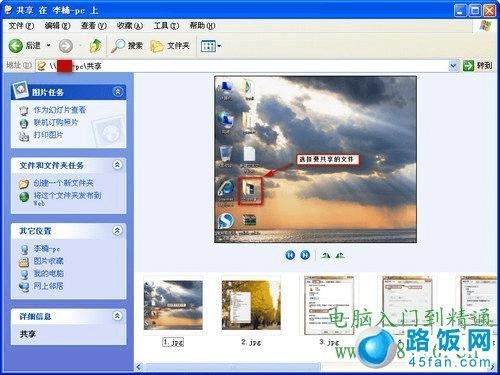The image size is (500, 375).
Task: Click the slideshow icon beside 作为幻灯片查看
Action: click(24, 111)
